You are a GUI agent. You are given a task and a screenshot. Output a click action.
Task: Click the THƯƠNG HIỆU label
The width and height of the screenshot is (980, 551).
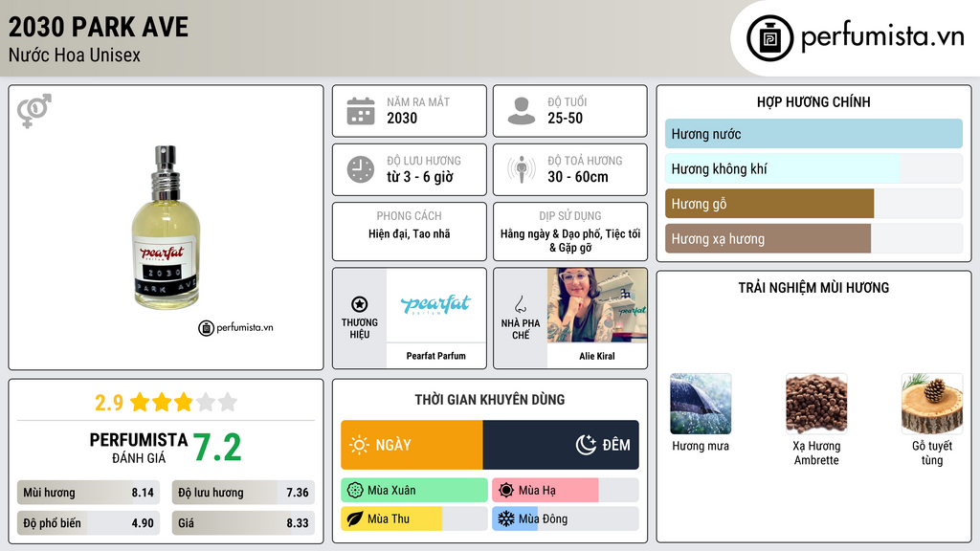pos(360,329)
